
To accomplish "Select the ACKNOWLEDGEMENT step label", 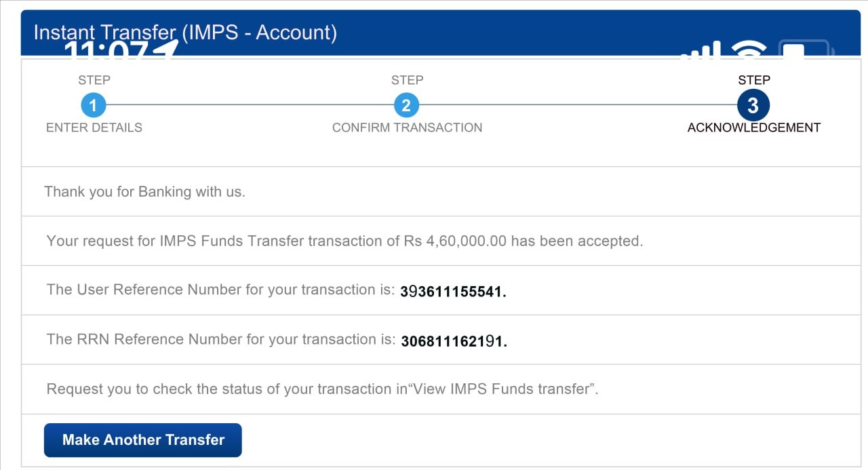I will pyautogui.click(x=753, y=128).
